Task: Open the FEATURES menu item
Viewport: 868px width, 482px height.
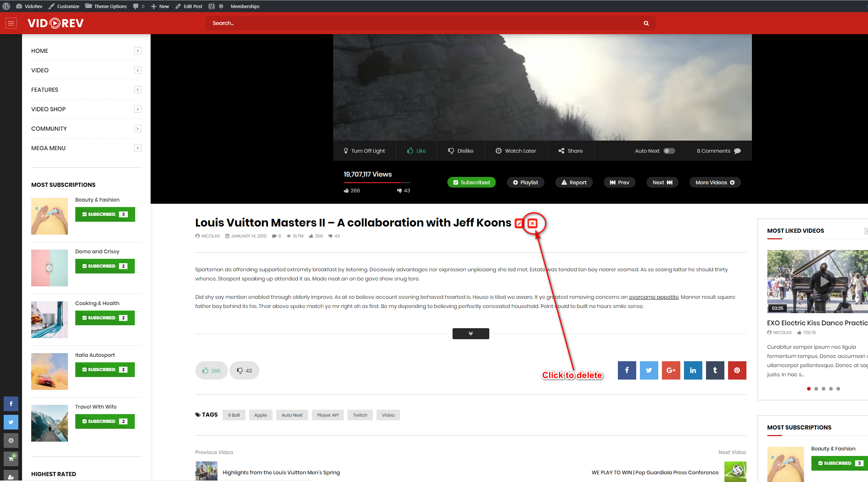Action: click(x=45, y=90)
